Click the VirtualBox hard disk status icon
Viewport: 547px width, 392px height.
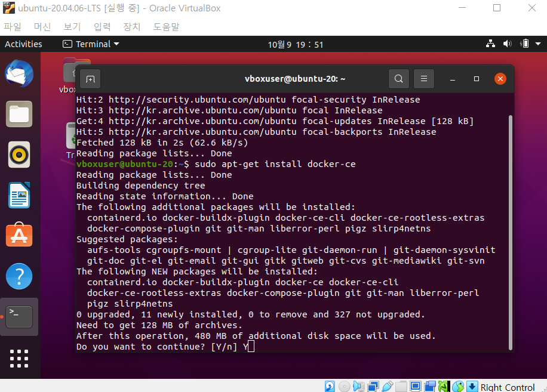[x=330, y=386]
